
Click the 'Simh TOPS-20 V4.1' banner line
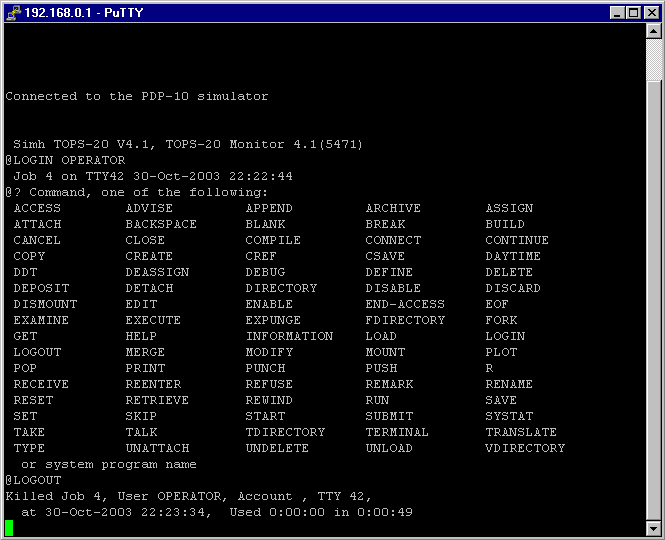pos(188,144)
